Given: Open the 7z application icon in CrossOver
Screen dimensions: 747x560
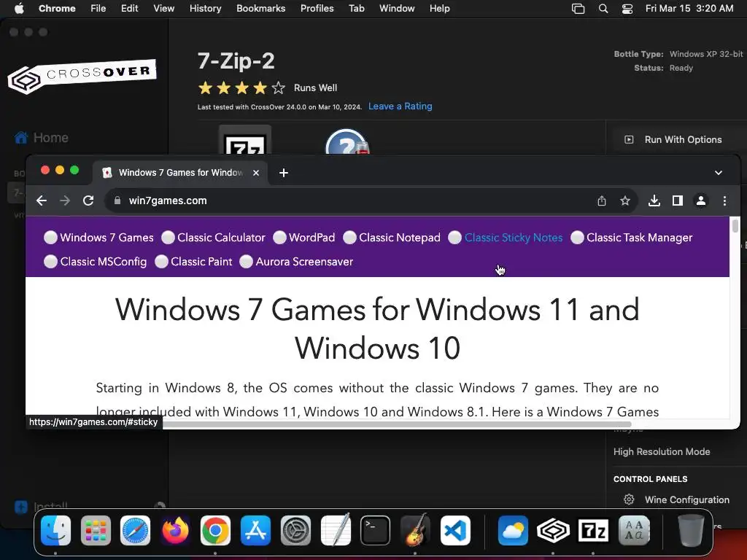Looking at the screenshot, I should [x=245, y=141].
